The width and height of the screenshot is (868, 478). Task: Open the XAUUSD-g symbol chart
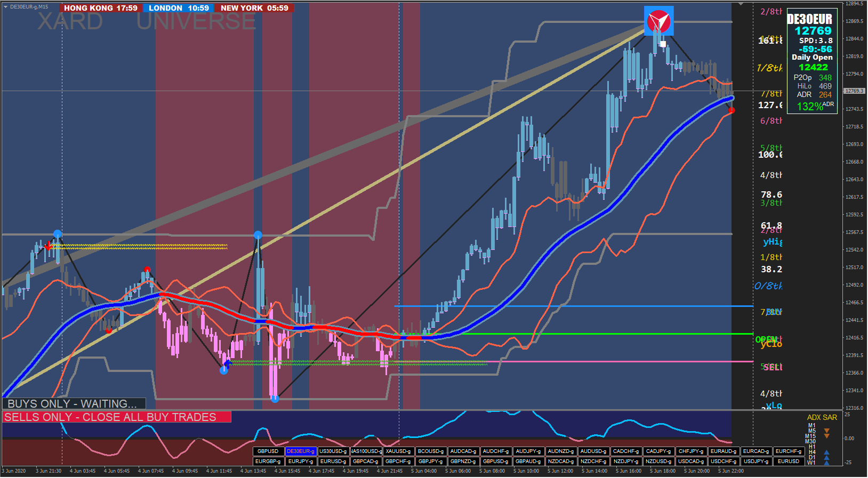[x=398, y=451]
